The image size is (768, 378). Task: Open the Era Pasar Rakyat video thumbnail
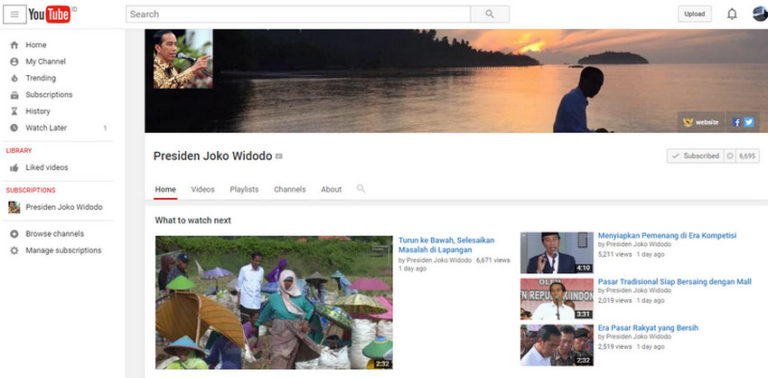click(x=557, y=345)
